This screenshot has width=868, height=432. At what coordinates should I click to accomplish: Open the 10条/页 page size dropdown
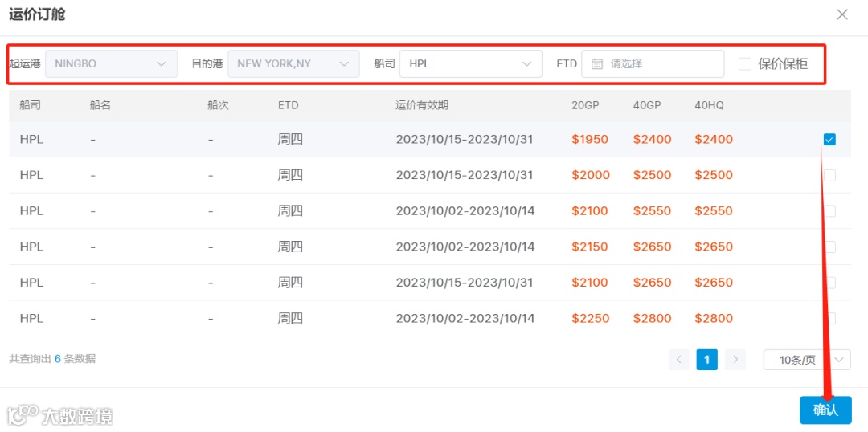[x=807, y=360]
